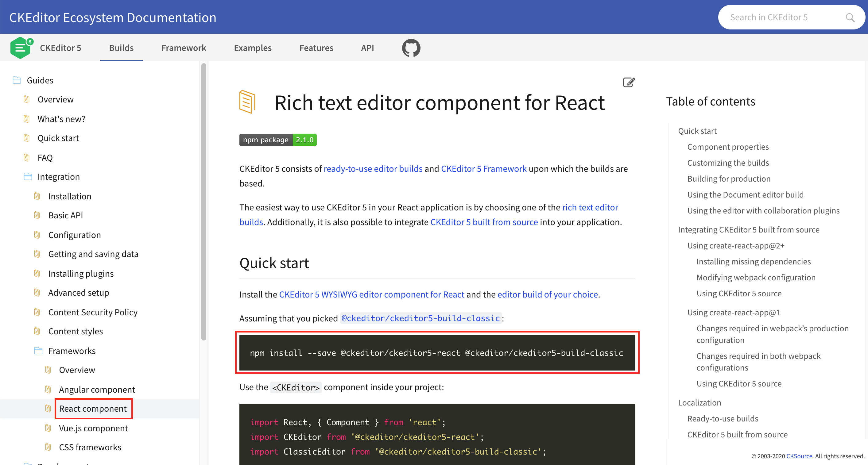
Task: Open the Examples tab
Action: click(x=253, y=48)
